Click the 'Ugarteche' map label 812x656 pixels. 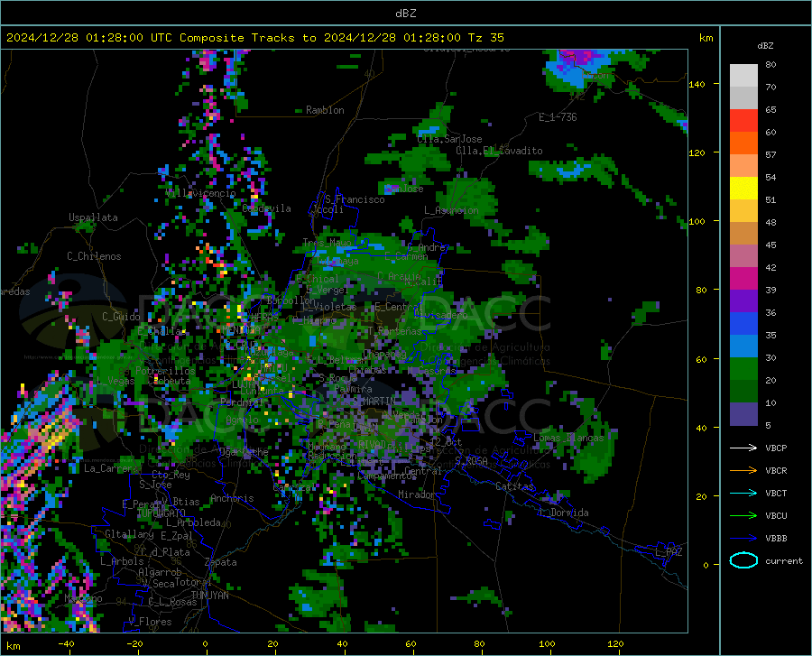(x=244, y=452)
